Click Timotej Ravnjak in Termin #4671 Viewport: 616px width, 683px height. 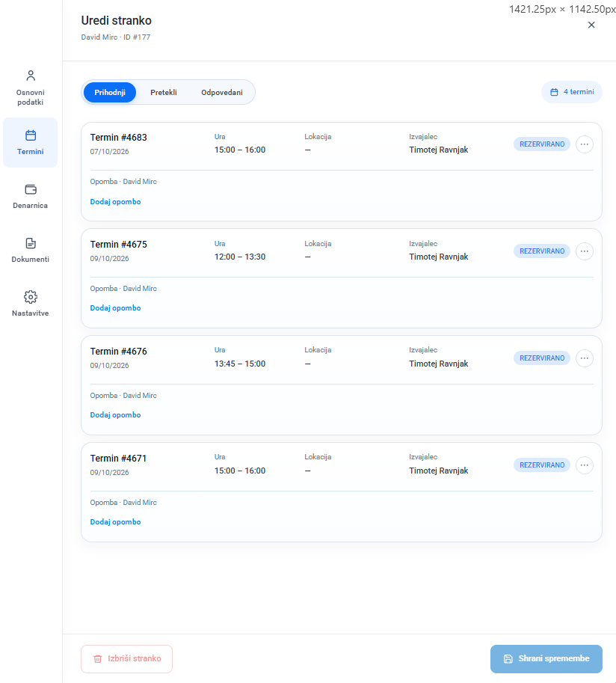tap(439, 471)
